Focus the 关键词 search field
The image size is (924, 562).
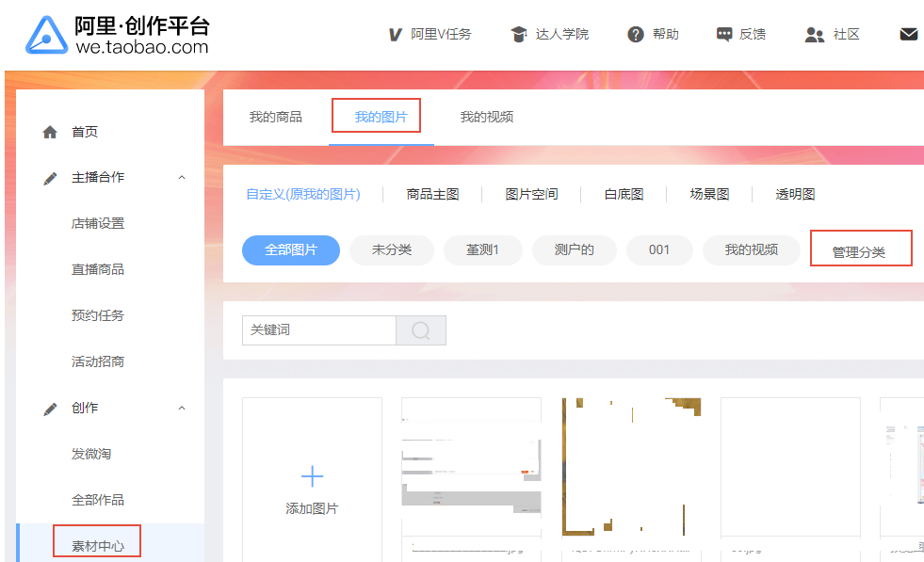[318, 329]
